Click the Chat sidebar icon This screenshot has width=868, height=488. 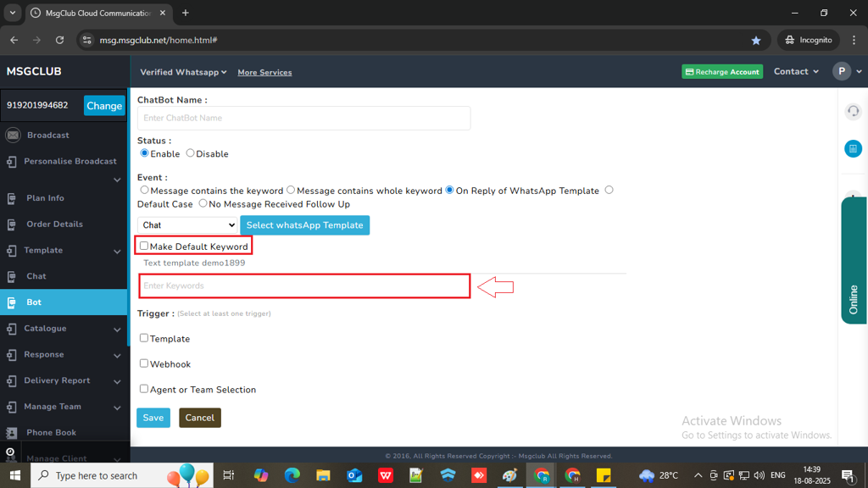point(11,277)
